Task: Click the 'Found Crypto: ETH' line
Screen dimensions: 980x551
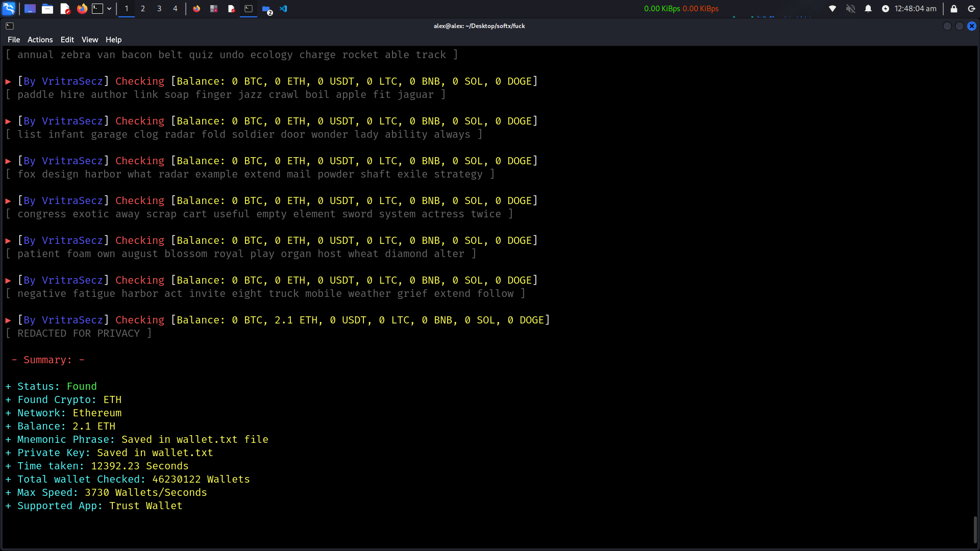Action: click(63, 400)
